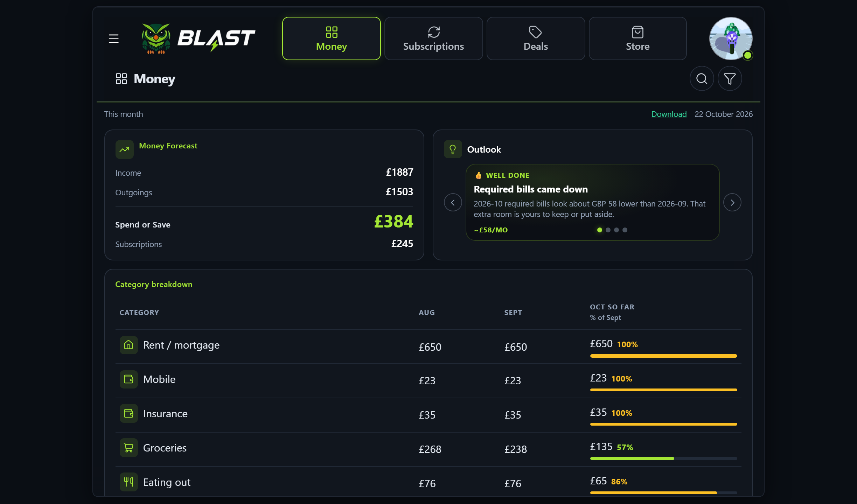
Task: Click the thumbs-up Well Done icon
Action: click(x=478, y=175)
